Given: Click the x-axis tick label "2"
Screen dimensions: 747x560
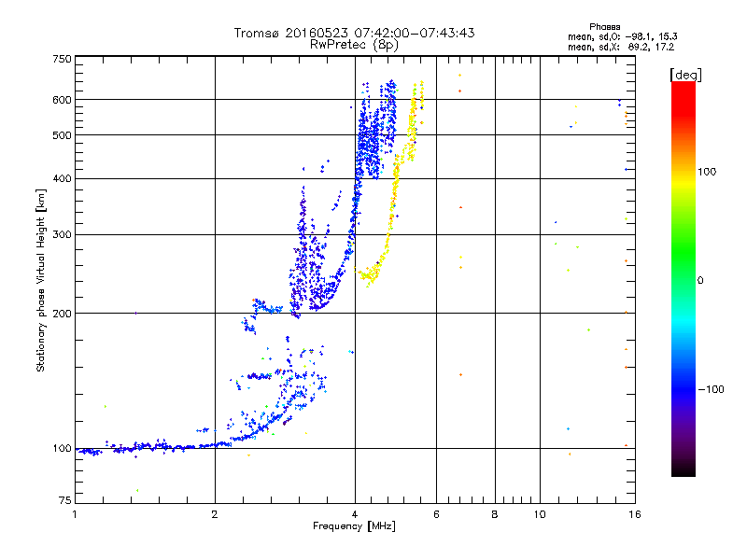Looking at the screenshot, I should coord(215,514).
